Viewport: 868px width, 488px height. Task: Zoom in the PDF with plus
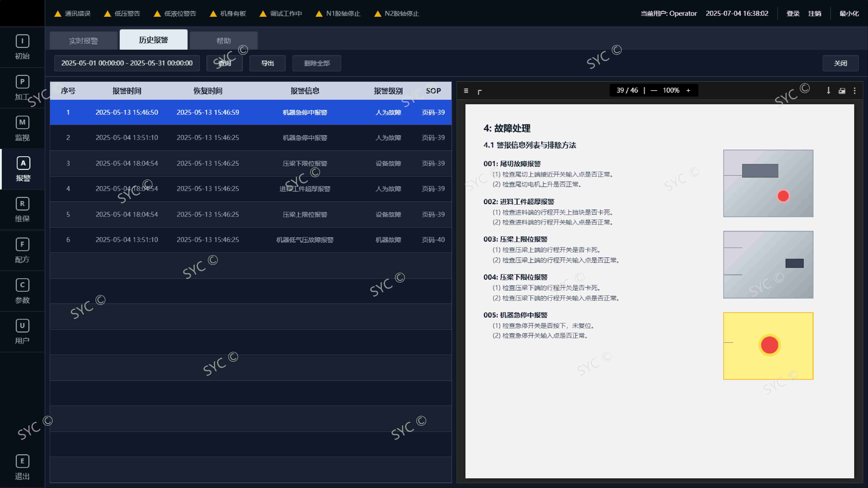(688, 90)
